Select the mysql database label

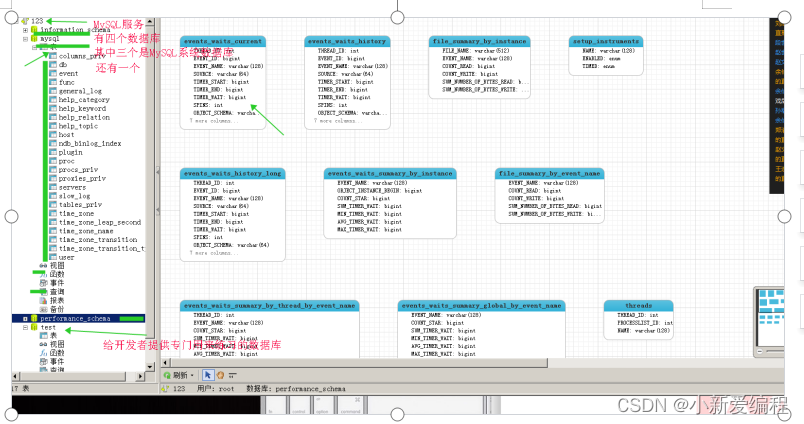pos(50,39)
